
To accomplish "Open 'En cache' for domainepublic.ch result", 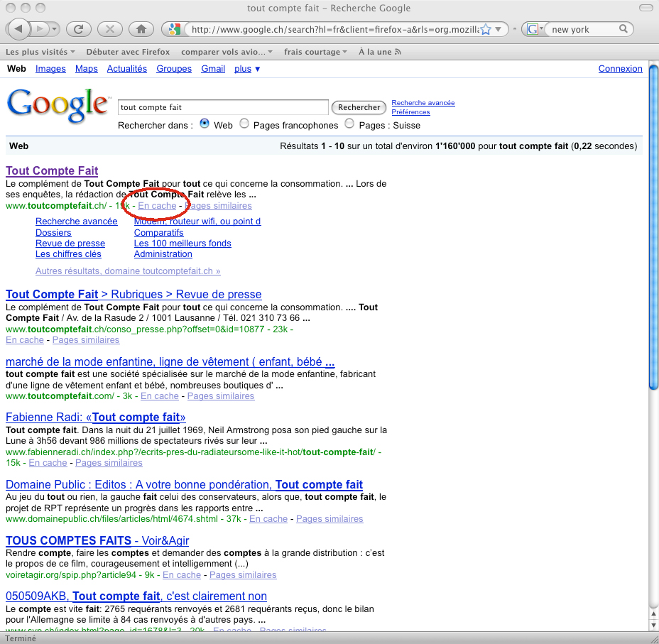I will point(268,519).
